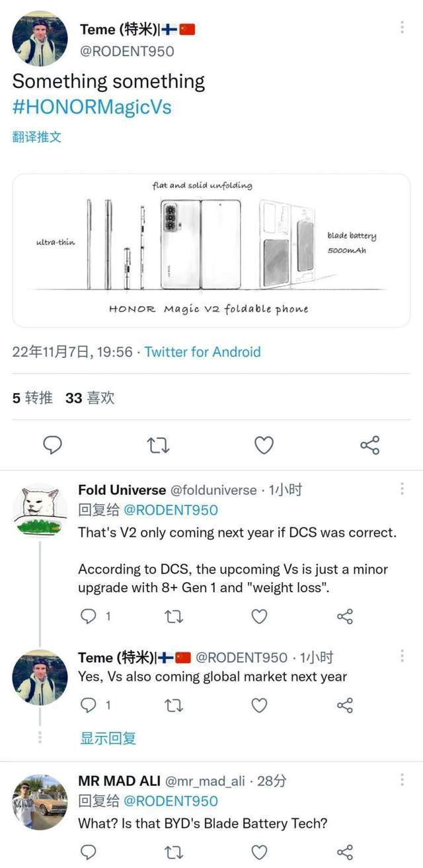The image size is (423, 868).
Task: Like Fold Universe's reply
Action: click(x=259, y=617)
